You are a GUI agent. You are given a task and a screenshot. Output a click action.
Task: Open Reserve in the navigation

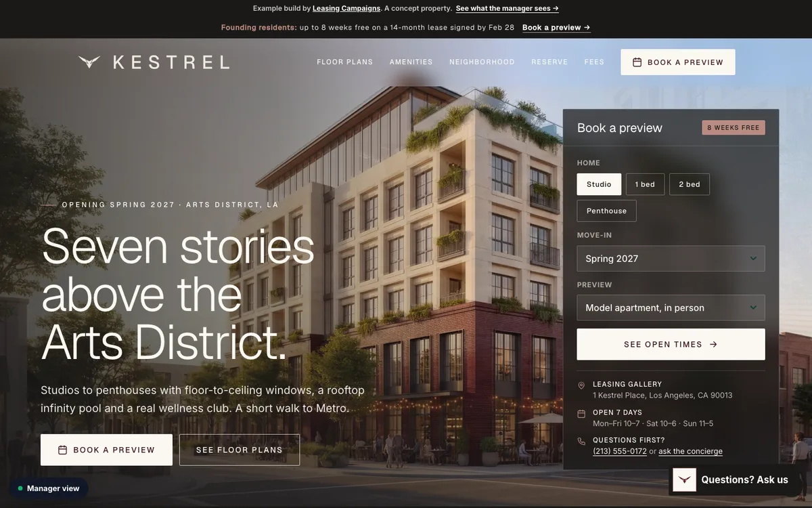point(549,62)
